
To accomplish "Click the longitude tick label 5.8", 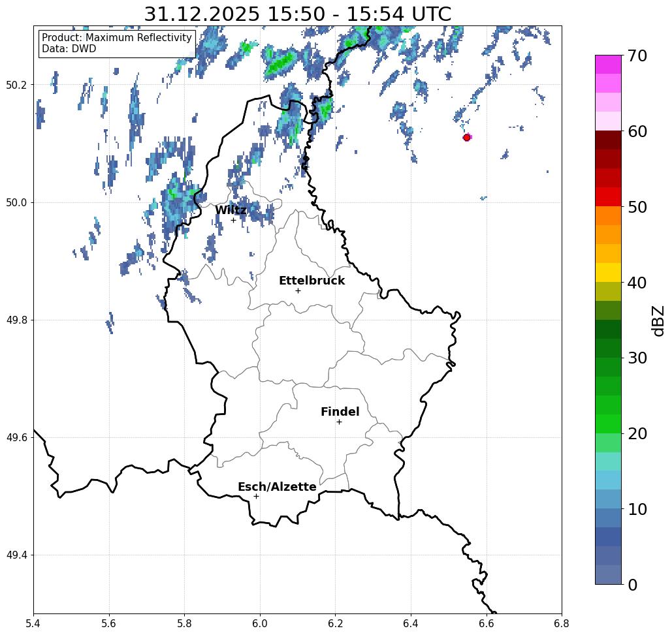I will click(184, 623).
